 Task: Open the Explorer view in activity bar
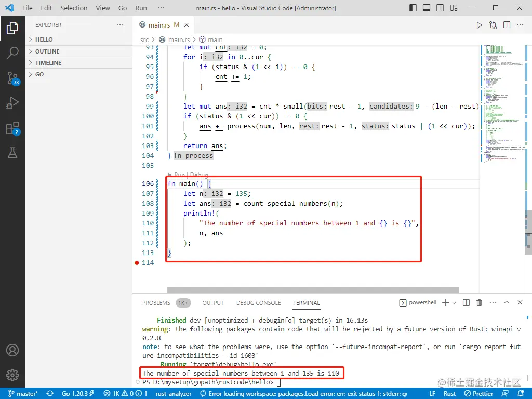tap(12, 28)
